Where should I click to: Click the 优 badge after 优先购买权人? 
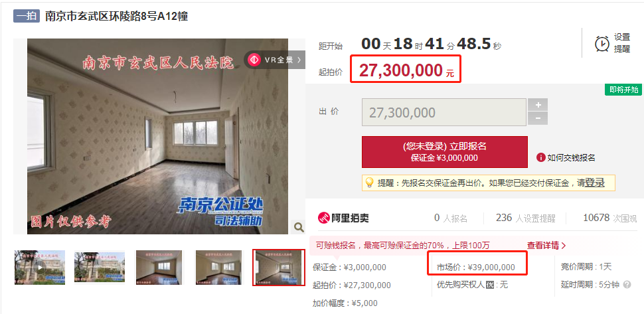[489, 284]
